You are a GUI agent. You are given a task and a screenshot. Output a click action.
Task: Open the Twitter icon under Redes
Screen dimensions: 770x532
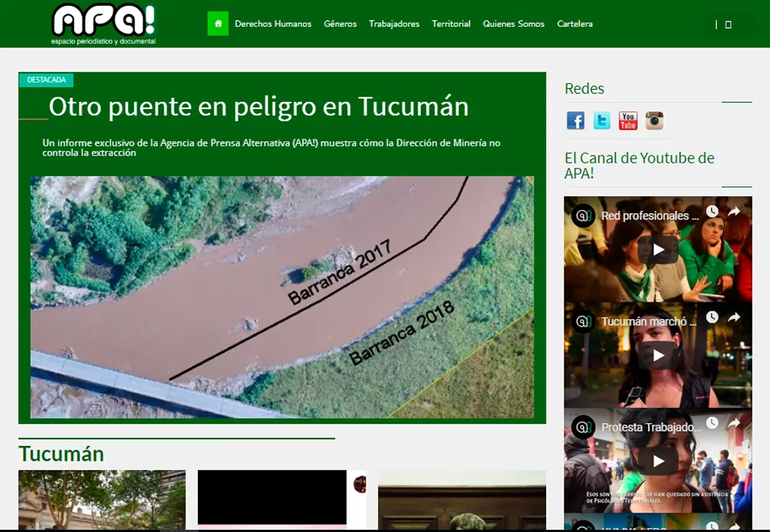point(602,120)
